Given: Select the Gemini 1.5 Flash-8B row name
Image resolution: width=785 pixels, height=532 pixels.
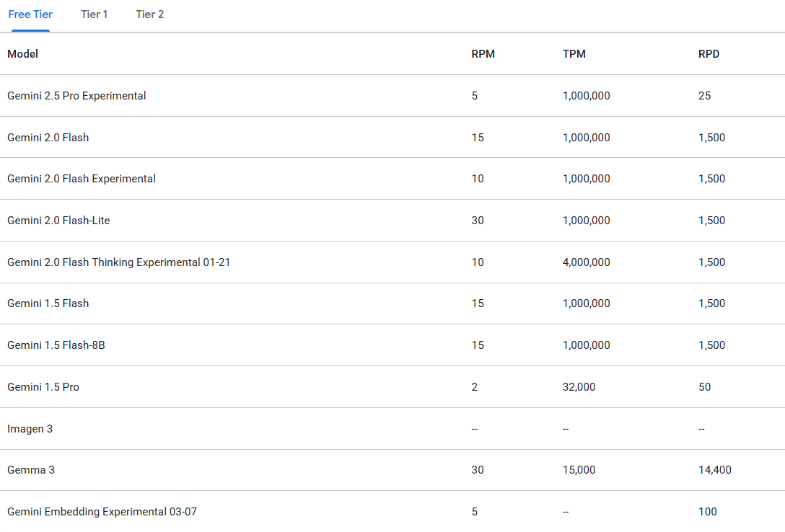Looking at the screenshot, I should (x=56, y=345).
